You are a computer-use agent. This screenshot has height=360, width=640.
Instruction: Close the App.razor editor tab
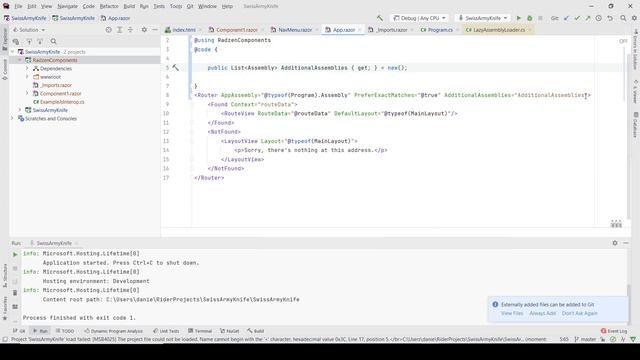359,30
